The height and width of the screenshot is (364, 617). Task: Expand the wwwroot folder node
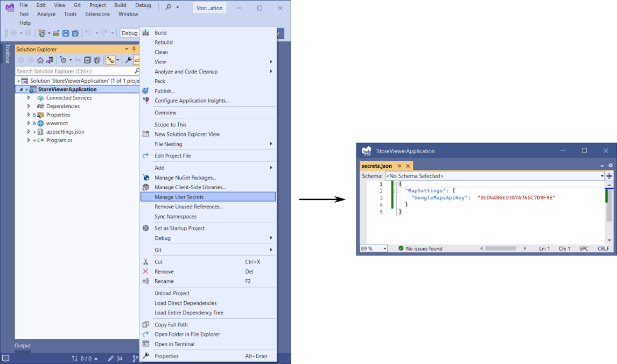point(29,123)
